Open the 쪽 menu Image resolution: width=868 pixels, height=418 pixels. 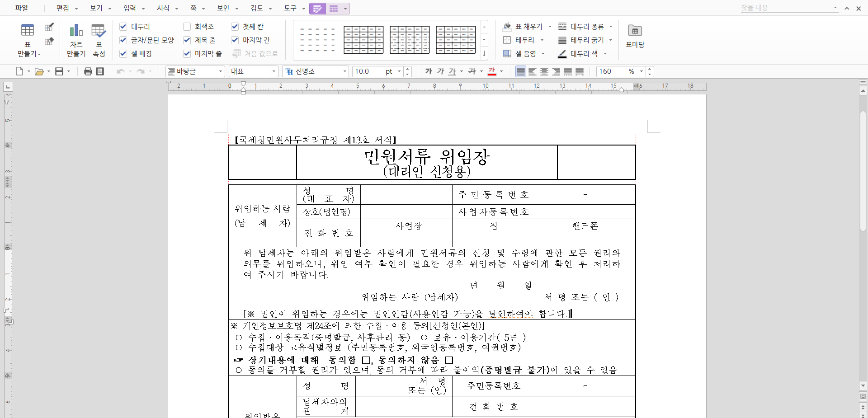pyautogui.click(x=193, y=8)
